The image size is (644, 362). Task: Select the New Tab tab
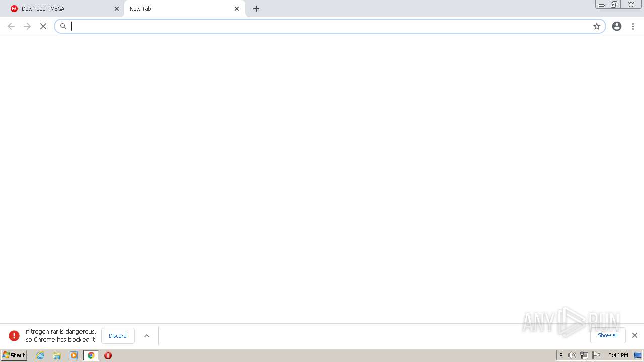pos(184,9)
